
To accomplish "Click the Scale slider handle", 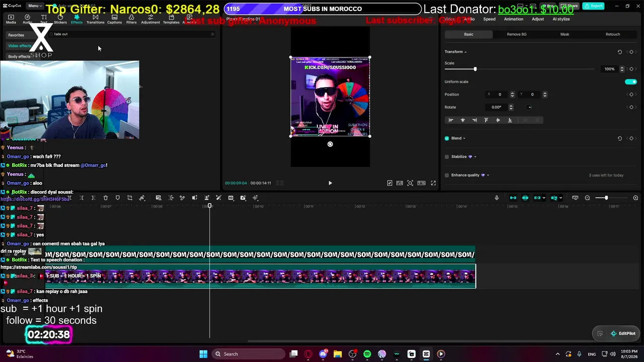I will (475, 69).
